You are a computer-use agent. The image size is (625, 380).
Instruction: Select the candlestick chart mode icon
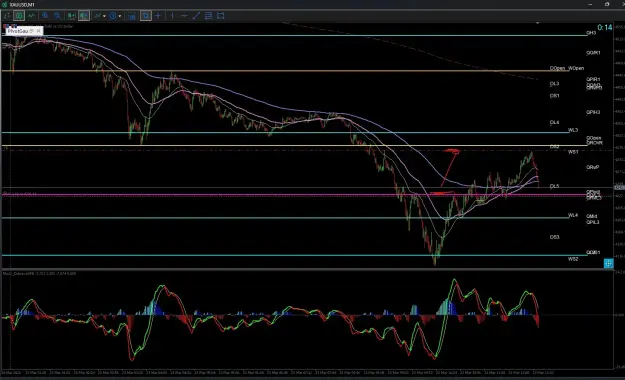[19, 16]
